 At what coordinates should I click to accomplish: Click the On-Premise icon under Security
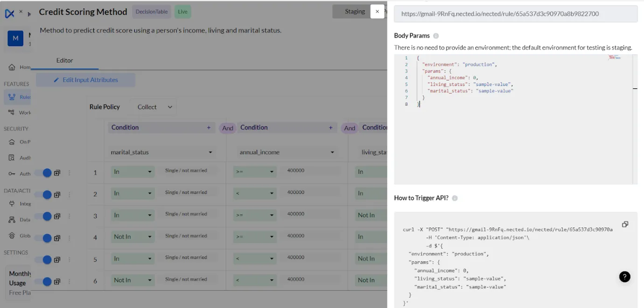(12, 142)
